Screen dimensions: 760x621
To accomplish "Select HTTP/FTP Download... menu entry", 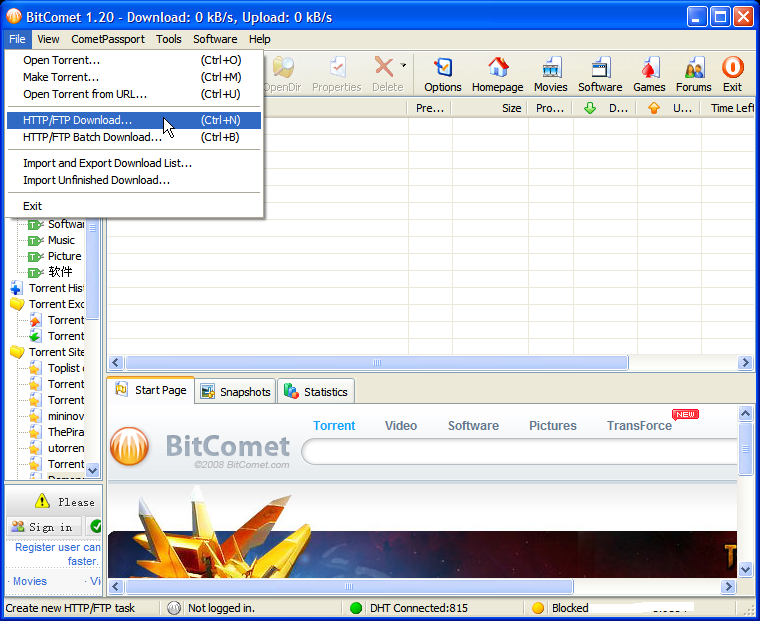I will 134,120.
